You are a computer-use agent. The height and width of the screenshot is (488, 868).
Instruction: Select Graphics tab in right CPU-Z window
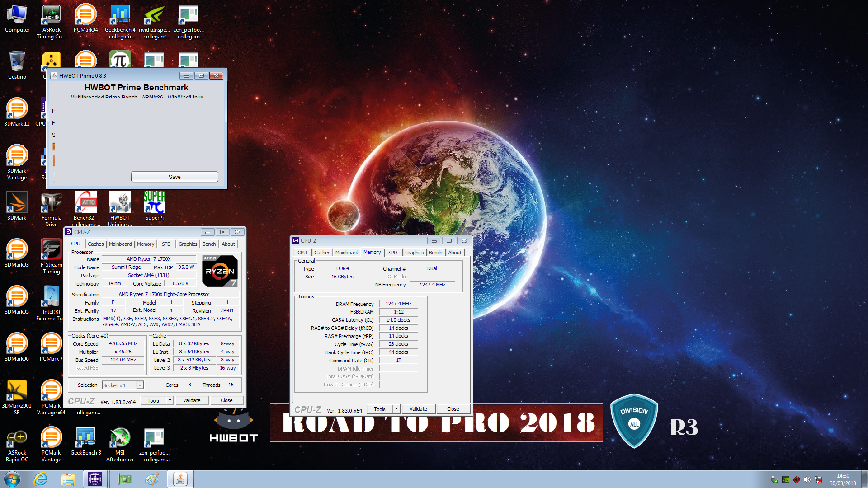[415, 253]
